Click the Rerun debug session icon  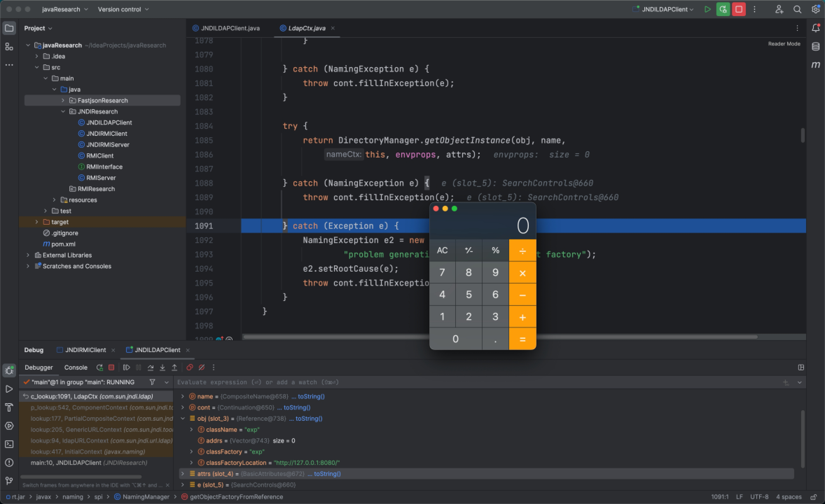coord(99,367)
